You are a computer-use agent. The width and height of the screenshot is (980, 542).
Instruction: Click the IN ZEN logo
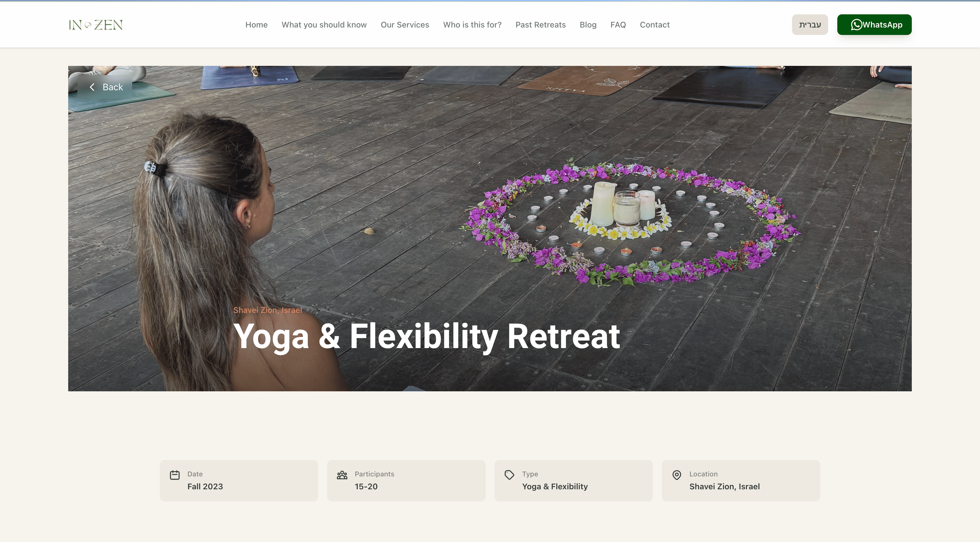[x=95, y=25]
